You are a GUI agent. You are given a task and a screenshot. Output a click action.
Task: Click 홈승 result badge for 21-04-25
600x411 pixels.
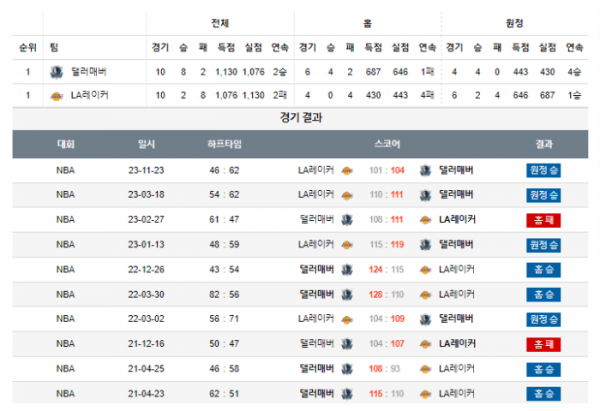543,369
